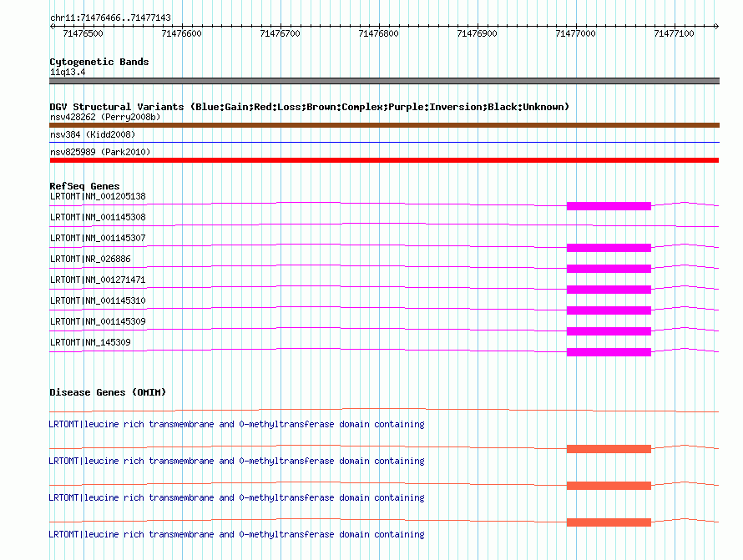This screenshot has width=743, height=560.
Task: Open transcript LRTOMT|NM_001145308
Action: (98, 218)
